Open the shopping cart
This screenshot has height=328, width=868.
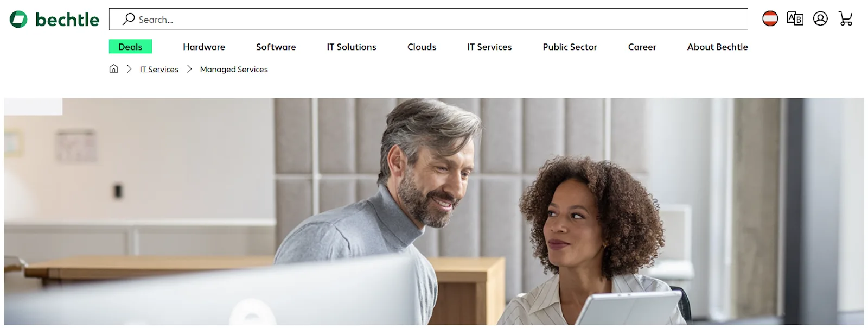pyautogui.click(x=845, y=18)
